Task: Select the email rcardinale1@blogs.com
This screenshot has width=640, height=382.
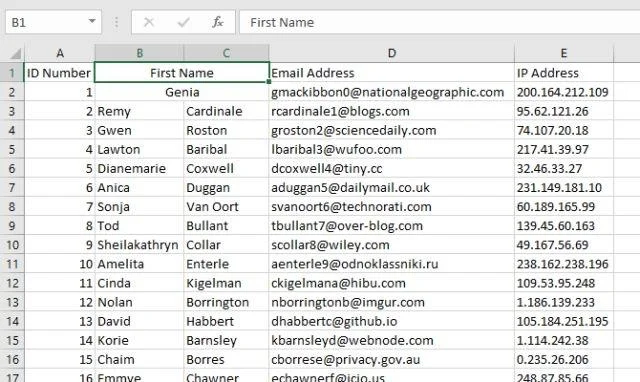Action: 392,111
